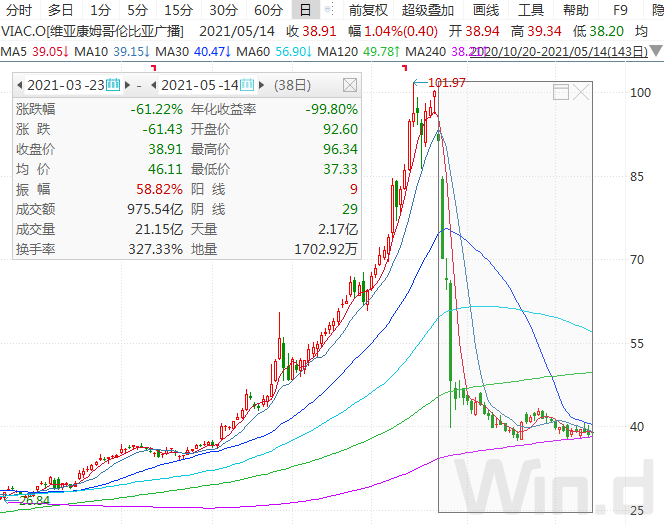Open the 画线 drawing menu

[x=486, y=9]
